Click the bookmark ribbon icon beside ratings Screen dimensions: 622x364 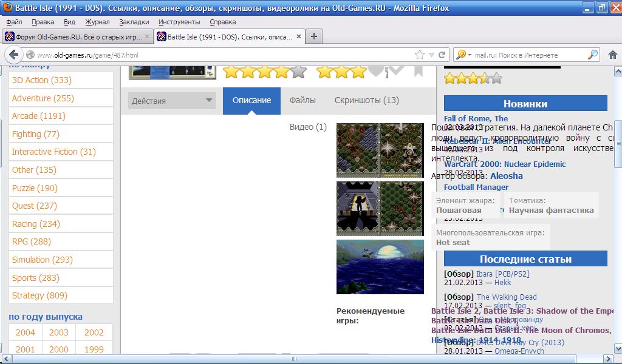(x=418, y=72)
